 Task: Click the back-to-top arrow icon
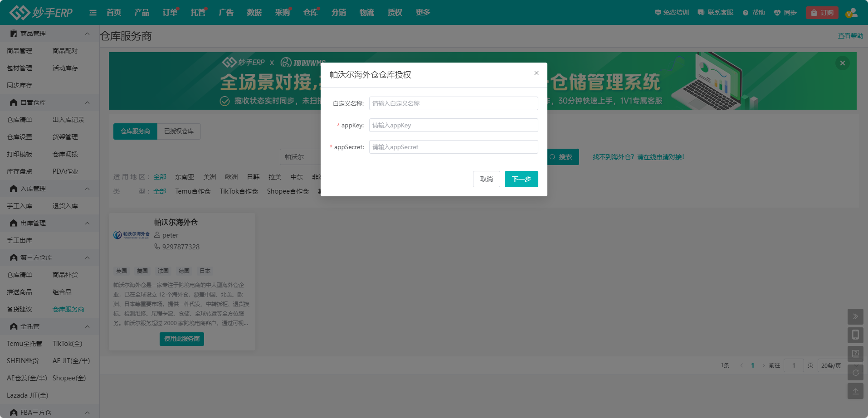tap(855, 391)
